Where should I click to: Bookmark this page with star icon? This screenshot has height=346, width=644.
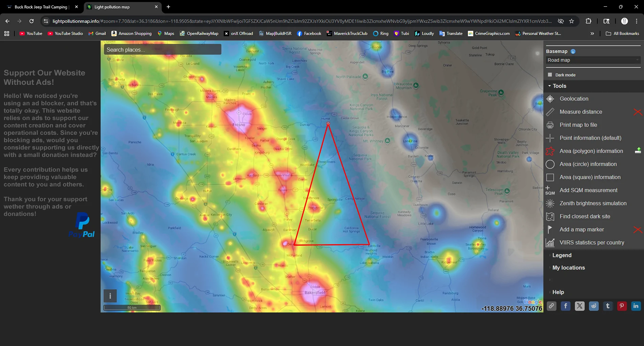click(571, 21)
